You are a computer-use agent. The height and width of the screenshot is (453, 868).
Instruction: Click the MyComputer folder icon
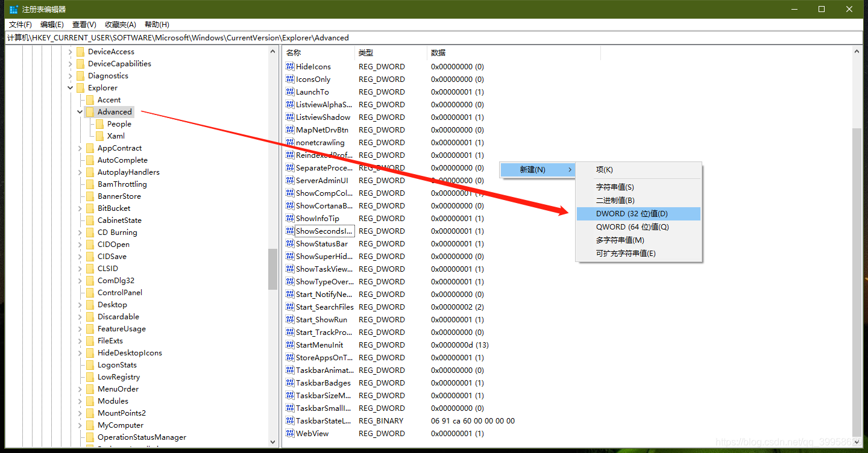(x=90, y=425)
